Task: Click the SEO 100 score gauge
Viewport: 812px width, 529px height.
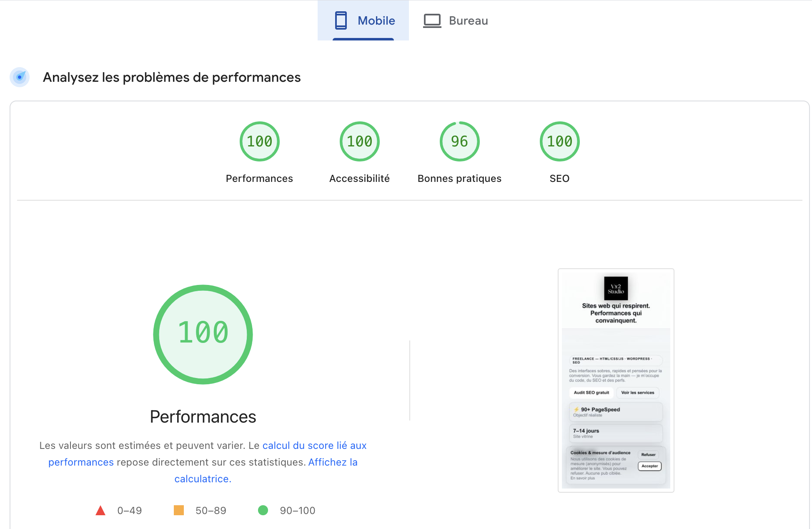Action: (x=559, y=141)
